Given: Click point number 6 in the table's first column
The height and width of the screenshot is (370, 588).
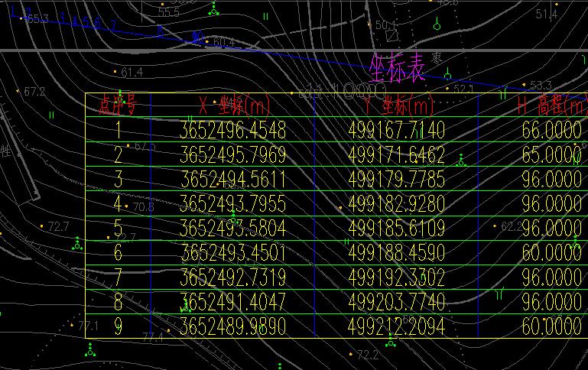Looking at the screenshot, I should click(x=118, y=253).
